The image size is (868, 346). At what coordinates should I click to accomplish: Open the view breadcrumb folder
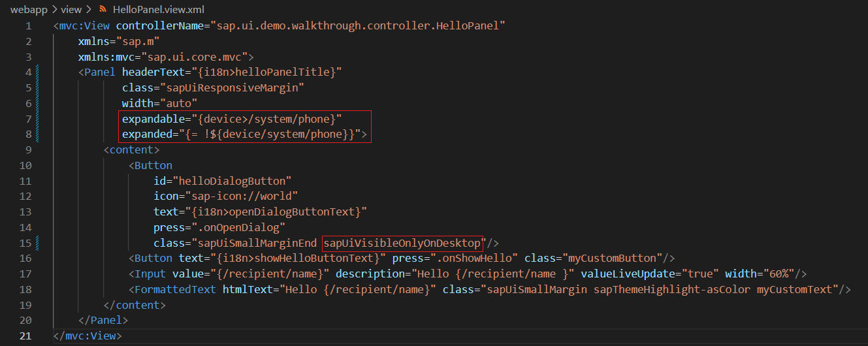(x=71, y=9)
